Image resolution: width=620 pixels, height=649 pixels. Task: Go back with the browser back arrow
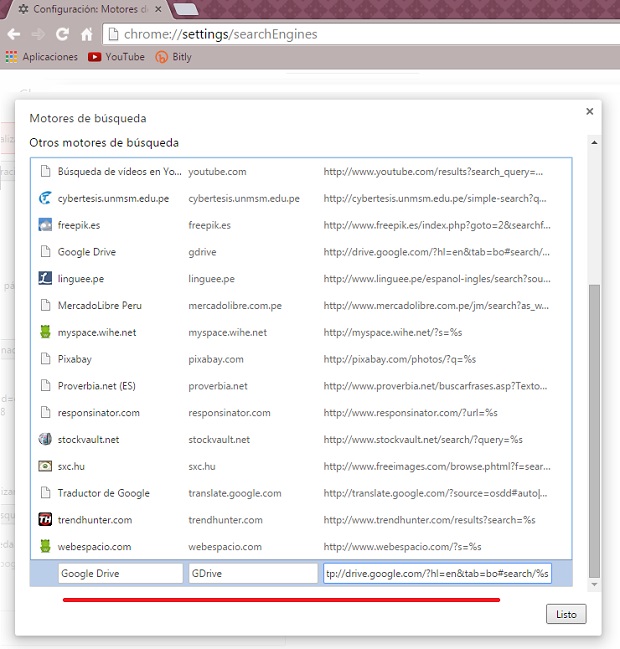[x=14, y=34]
